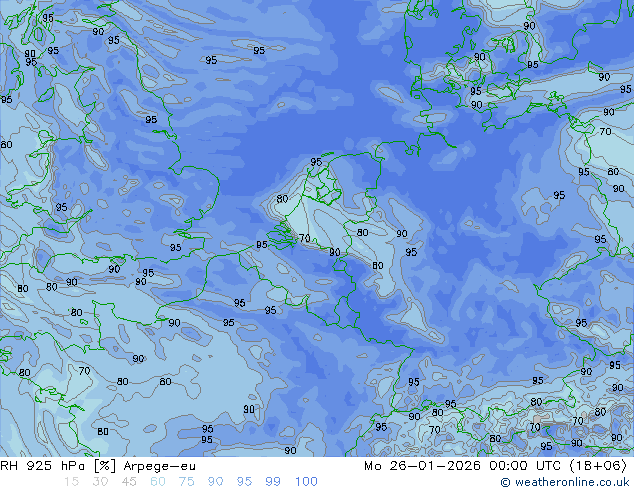Click the forecast date 'Mo 26-01-2026 00:00 UTC (18+06)'
Screen dimensions: 634x490
click(495, 466)
